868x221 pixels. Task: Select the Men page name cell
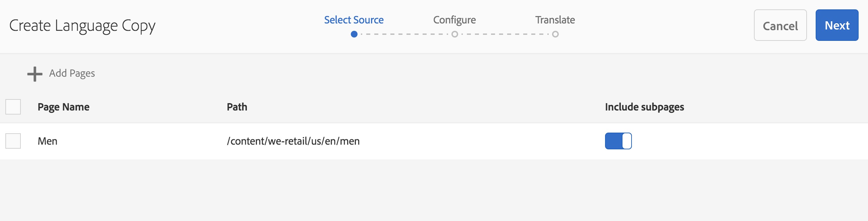coord(48,141)
